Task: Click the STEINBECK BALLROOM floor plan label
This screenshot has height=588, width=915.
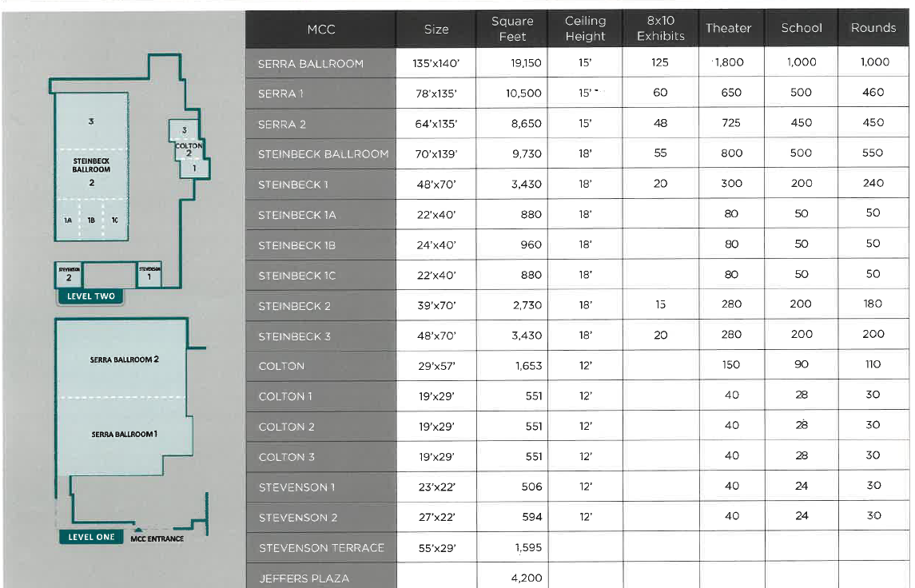Action: pos(91,165)
